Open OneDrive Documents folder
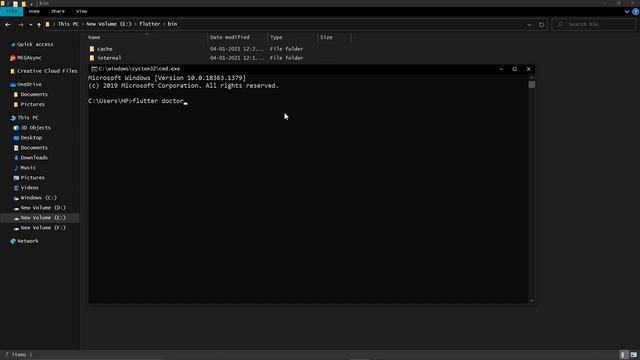The height and width of the screenshot is (360, 640). tap(34, 94)
